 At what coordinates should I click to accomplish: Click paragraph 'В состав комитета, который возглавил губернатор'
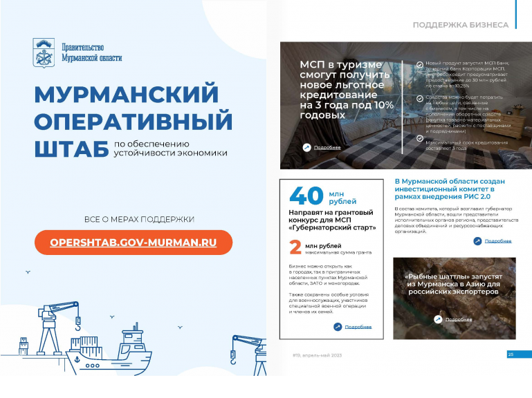tap(457, 220)
